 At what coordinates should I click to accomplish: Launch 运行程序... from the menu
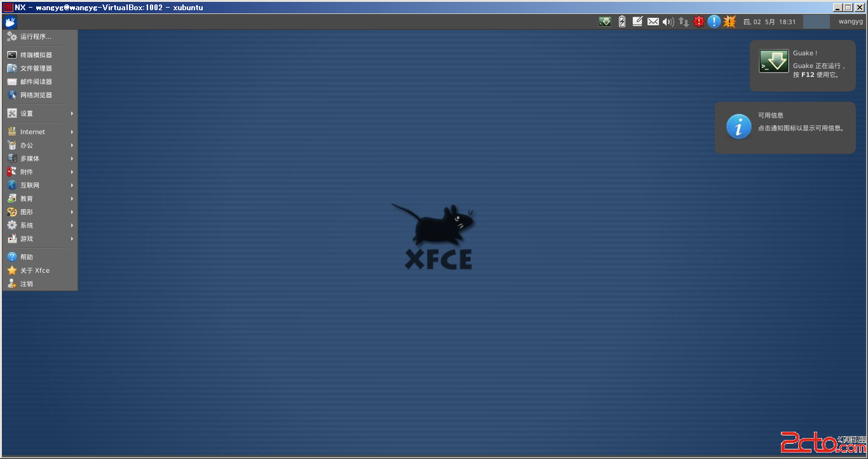(x=39, y=37)
